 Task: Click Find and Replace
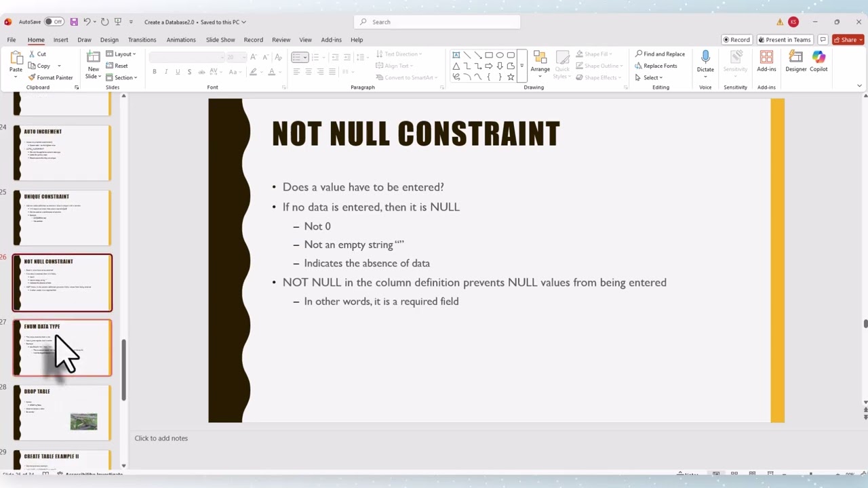[660, 54]
